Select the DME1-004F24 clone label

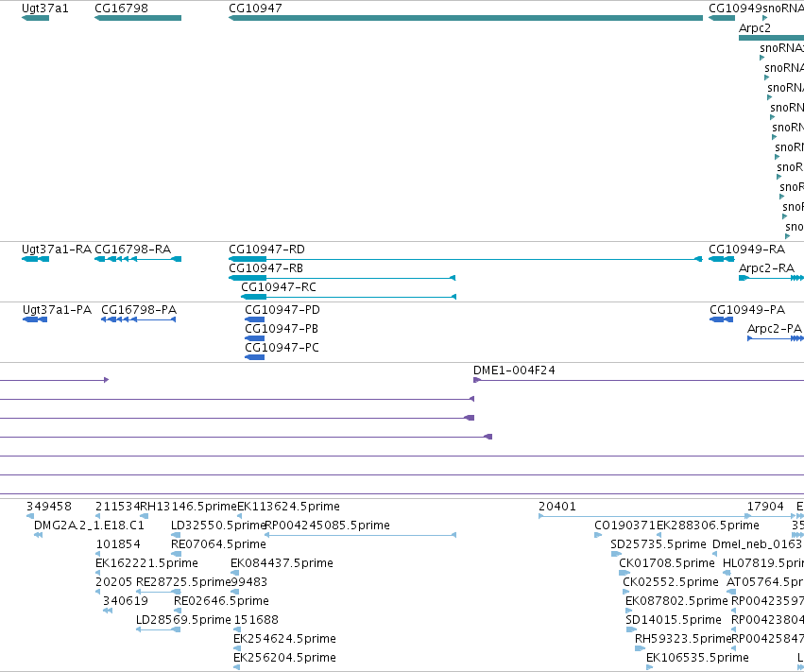pos(514,370)
